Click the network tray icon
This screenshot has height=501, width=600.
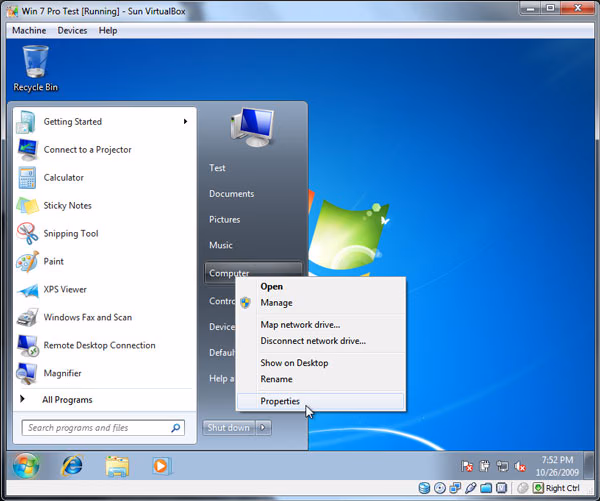[502, 466]
